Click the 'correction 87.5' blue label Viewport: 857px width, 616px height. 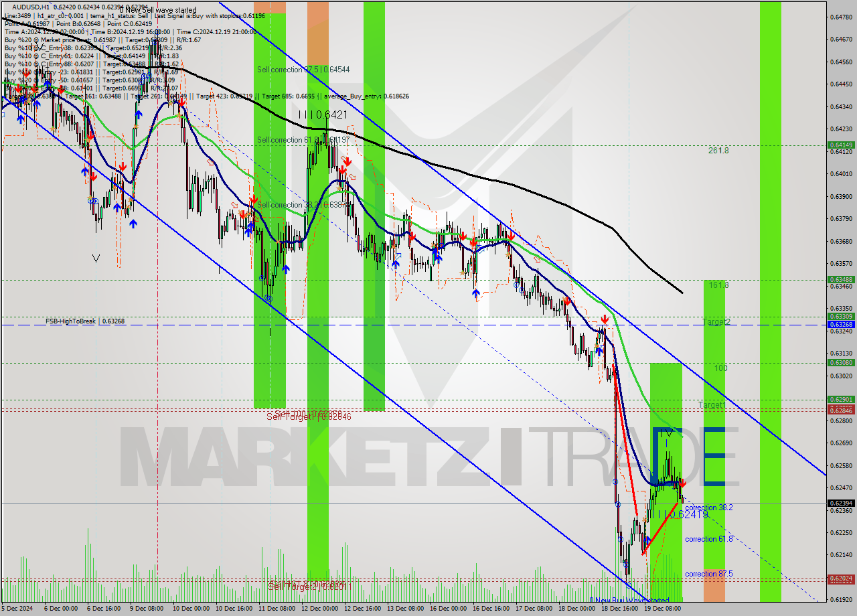click(x=708, y=574)
